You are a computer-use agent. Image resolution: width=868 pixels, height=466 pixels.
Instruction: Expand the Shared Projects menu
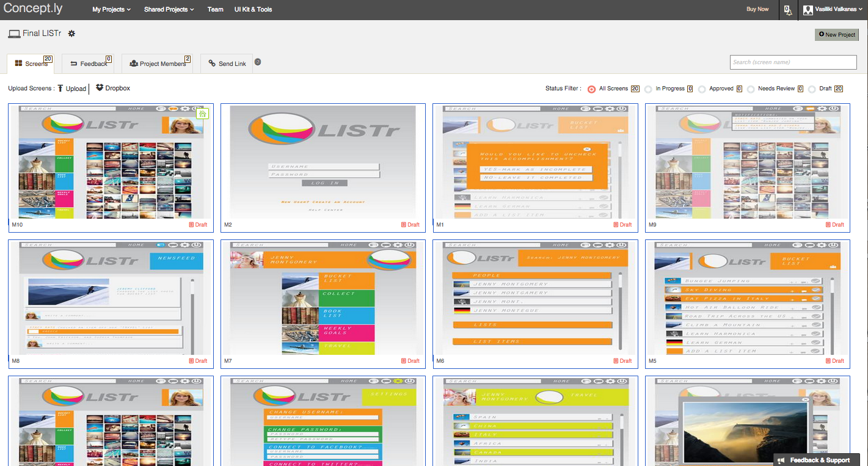(169, 9)
